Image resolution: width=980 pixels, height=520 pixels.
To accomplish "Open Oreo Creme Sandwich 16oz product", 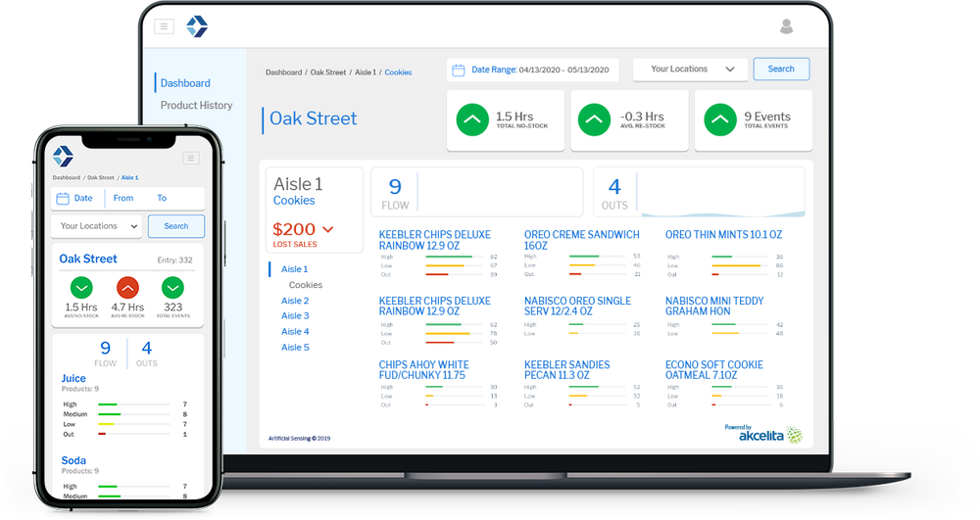I will [582, 240].
